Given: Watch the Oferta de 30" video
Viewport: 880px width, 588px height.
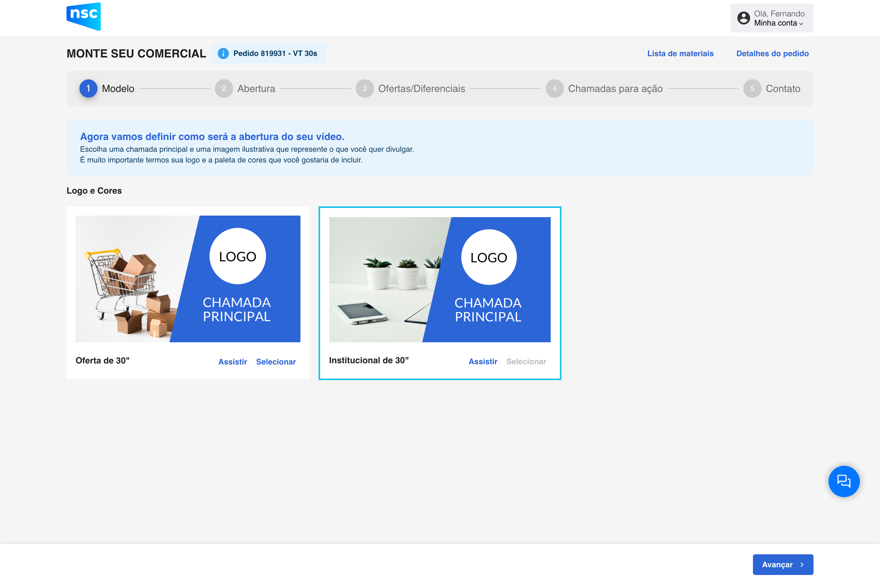Looking at the screenshot, I should coord(233,362).
